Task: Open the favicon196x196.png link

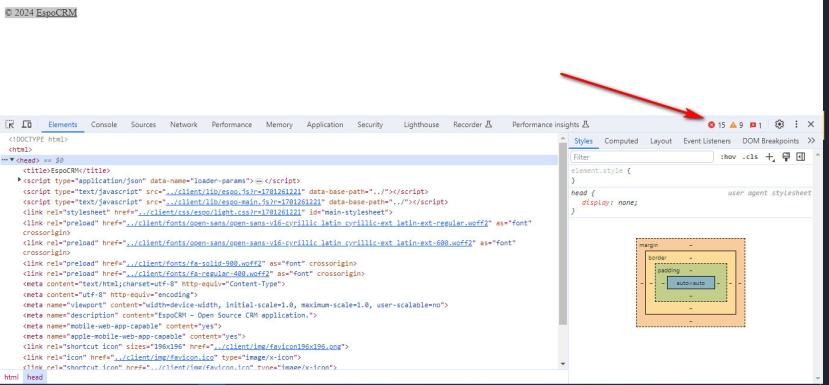Action: (279, 347)
